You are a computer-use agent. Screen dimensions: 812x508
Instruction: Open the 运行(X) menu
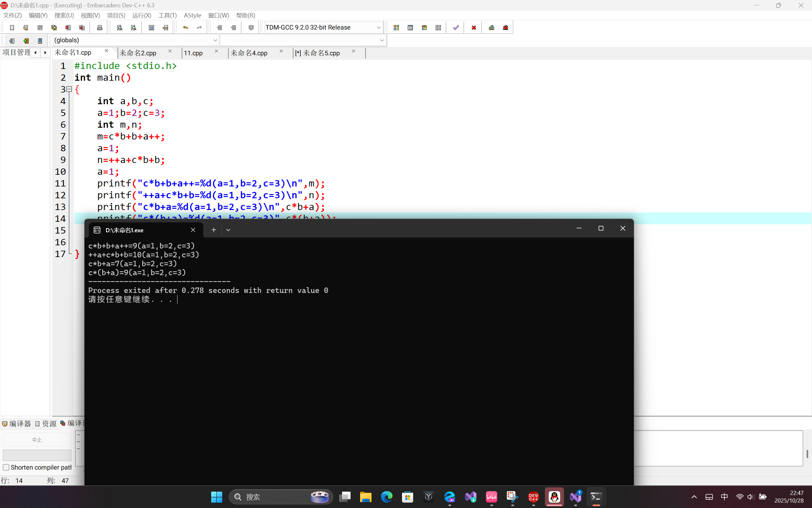(x=142, y=16)
